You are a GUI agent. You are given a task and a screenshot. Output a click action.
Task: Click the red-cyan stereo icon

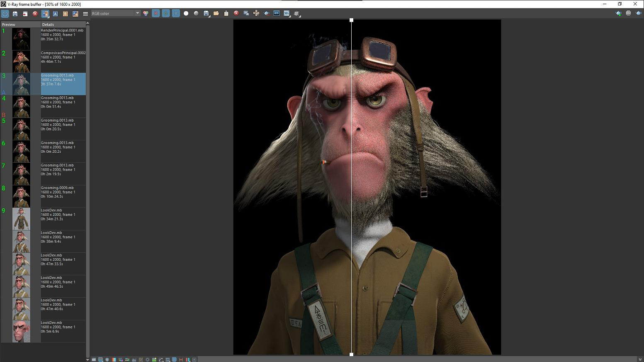pyautogui.click(x=187, y=360)
